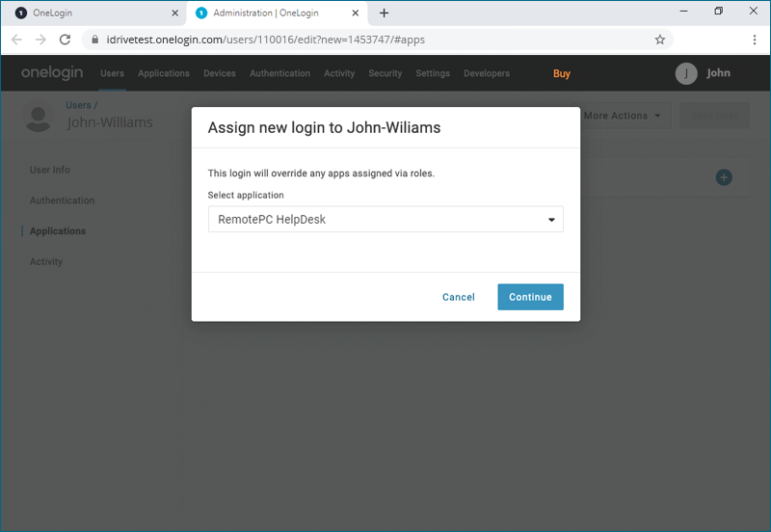Screen dimensions: 771x532
Task: Open the John account menu
Action: [718, 73]
